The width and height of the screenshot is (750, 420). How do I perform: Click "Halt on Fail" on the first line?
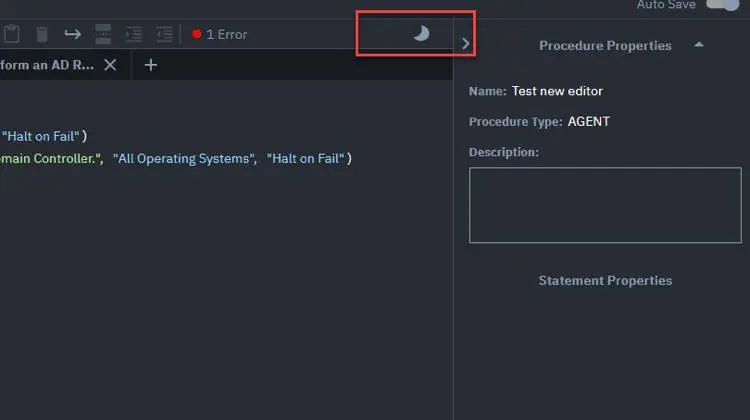(x=41, y=136)
